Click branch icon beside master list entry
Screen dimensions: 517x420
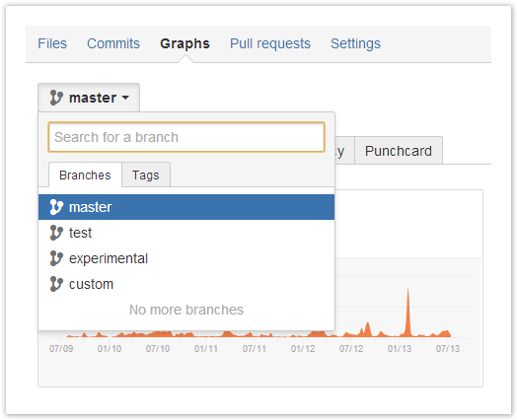(x=56, y=207)
